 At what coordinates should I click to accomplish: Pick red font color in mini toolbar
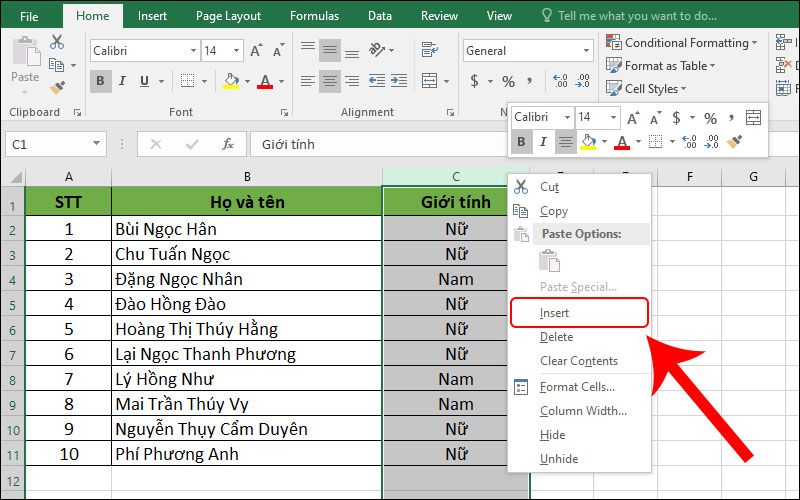pyautogui.click(x=621, y=141)
